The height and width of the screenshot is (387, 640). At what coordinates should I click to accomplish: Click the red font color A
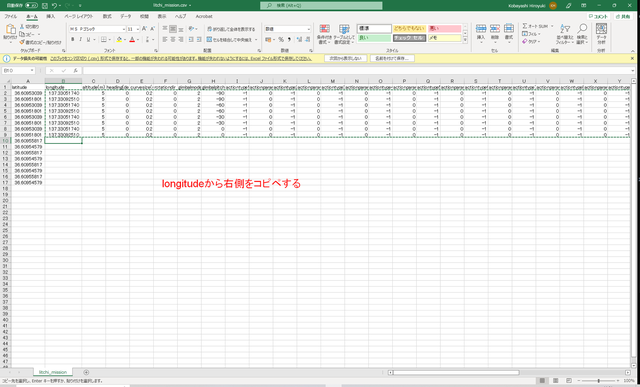click(x=132, y=40)
